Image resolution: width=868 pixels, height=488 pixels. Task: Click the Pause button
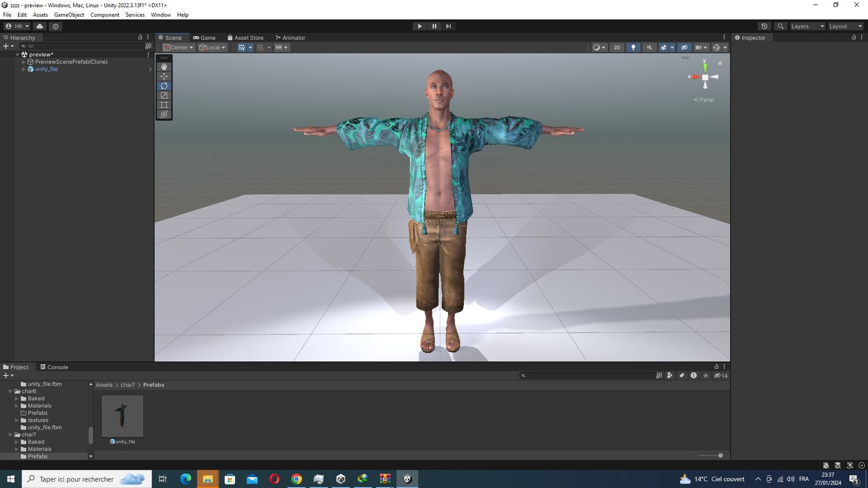pos(434,26)
